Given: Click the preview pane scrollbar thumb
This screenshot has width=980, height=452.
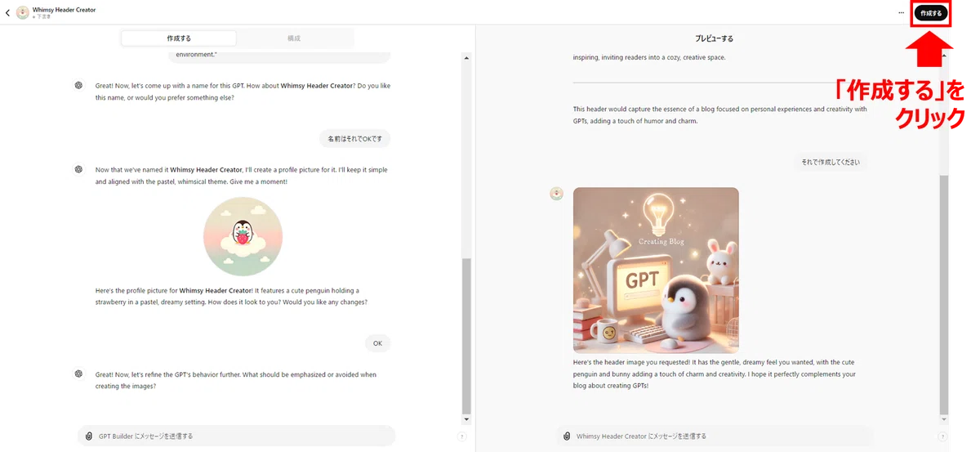Looking at the screenshot, I should point(944,294).
